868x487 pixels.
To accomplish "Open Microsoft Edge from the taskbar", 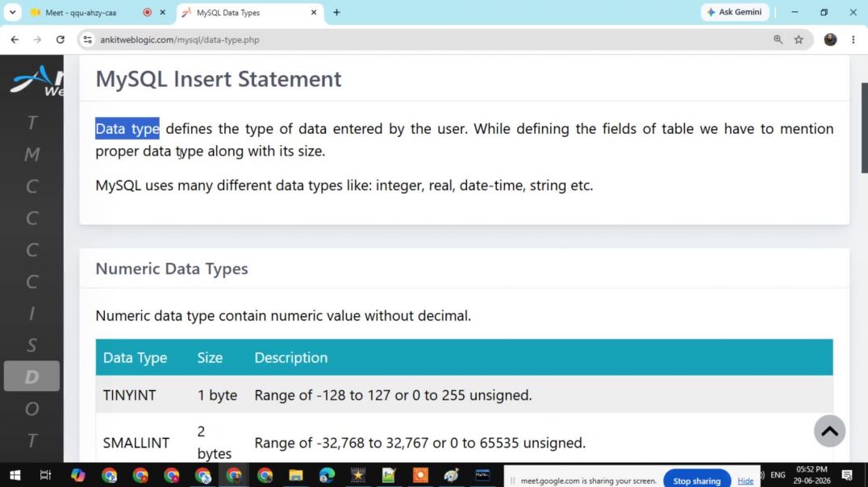I will [328, 475].
